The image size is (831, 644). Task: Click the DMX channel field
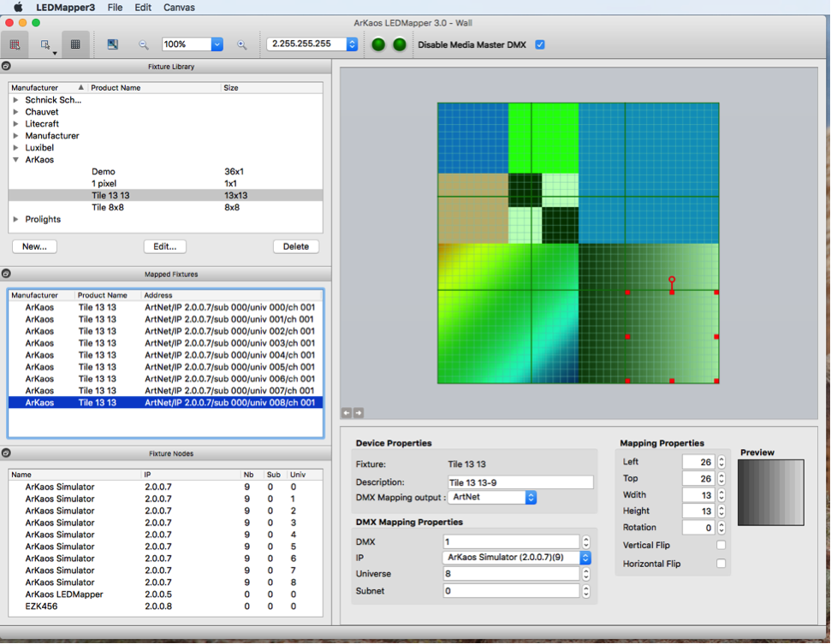512,541
